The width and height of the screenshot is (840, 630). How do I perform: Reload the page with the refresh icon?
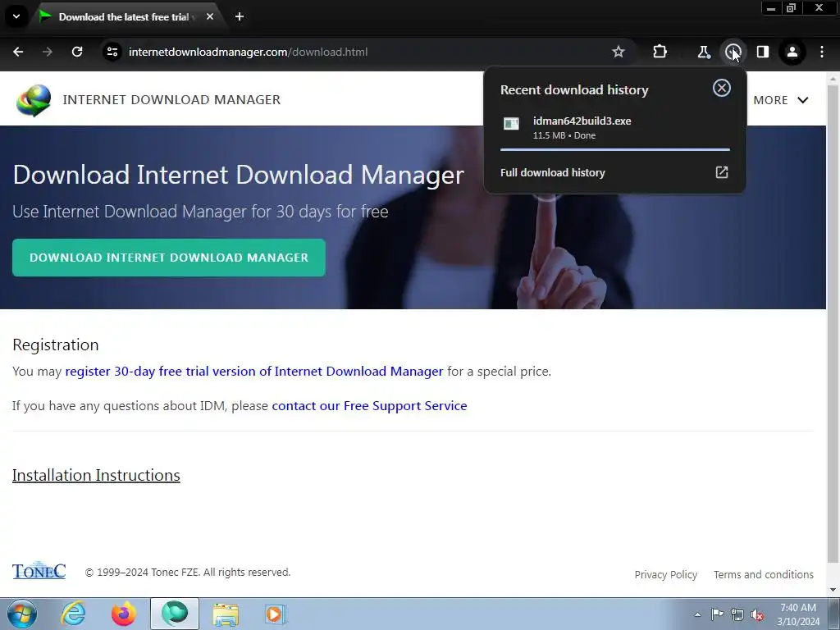click(x=77, y=52)
